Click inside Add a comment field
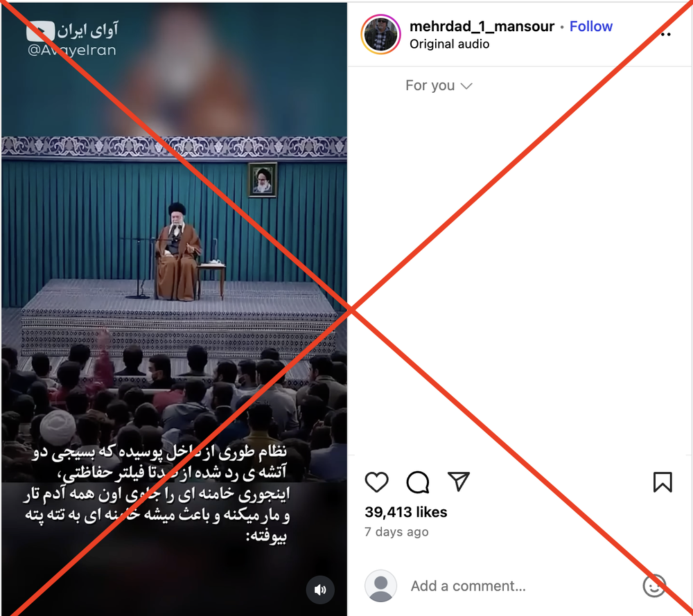This screenshot has height=616, width=693. [468, 586]
